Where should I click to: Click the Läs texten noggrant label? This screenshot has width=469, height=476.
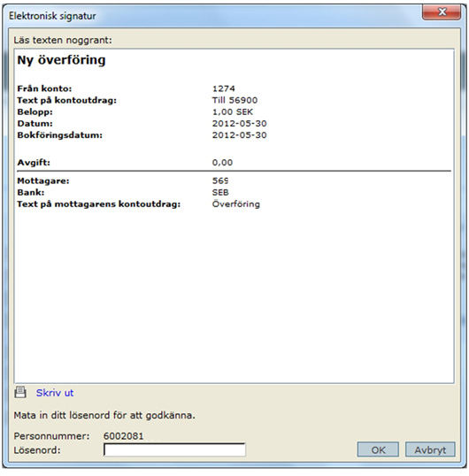[x=63, y=40]
